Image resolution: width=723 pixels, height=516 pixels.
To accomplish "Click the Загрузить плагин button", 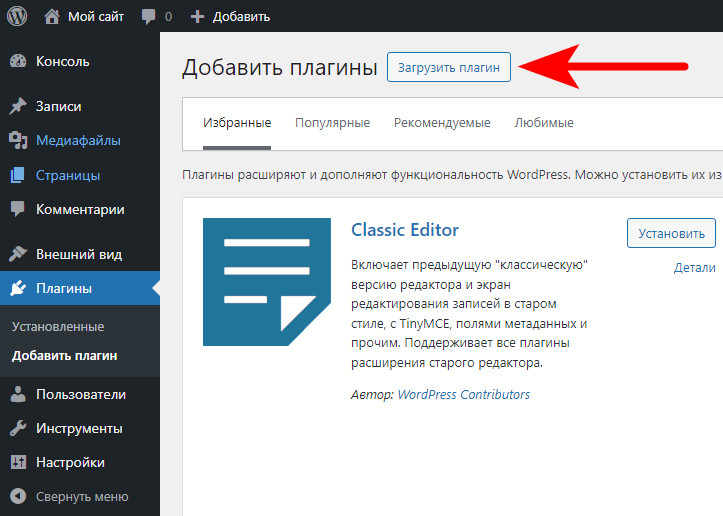I will pyautogui.click(x=449, y=67).
